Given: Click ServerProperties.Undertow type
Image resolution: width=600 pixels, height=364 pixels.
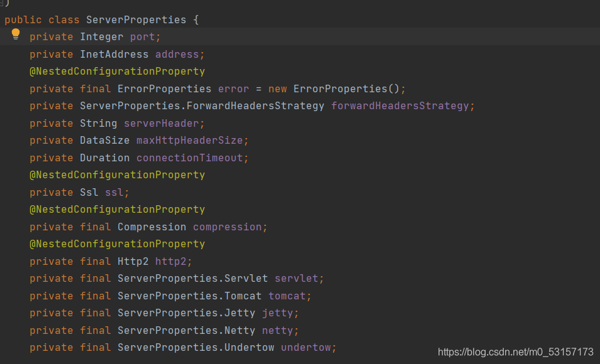Looking at the screenshot, I should 195,348.
